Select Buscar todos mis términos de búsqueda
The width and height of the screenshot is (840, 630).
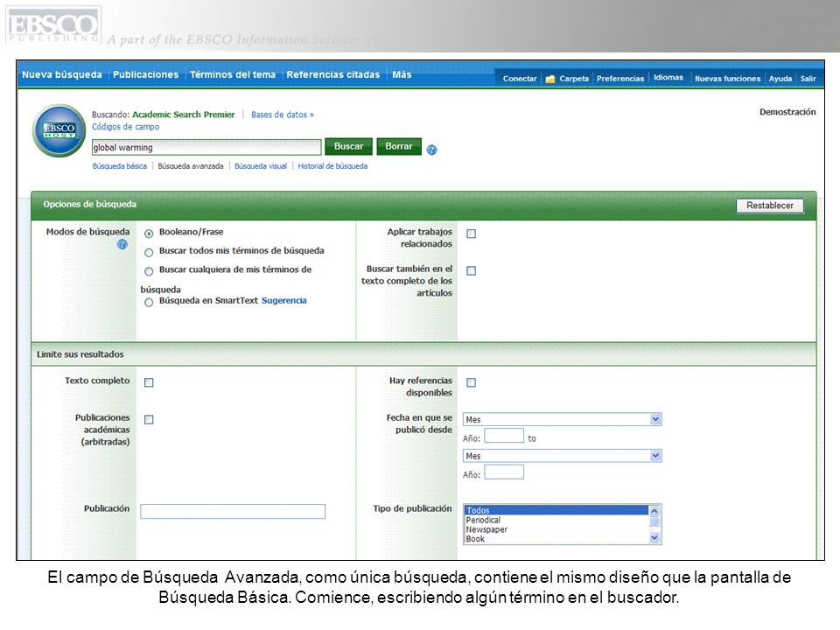click(149, 252)
